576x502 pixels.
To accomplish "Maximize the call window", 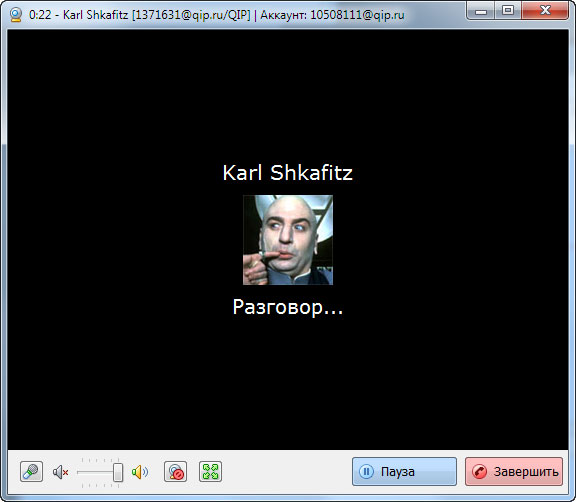I will click(x=508, y=11).
